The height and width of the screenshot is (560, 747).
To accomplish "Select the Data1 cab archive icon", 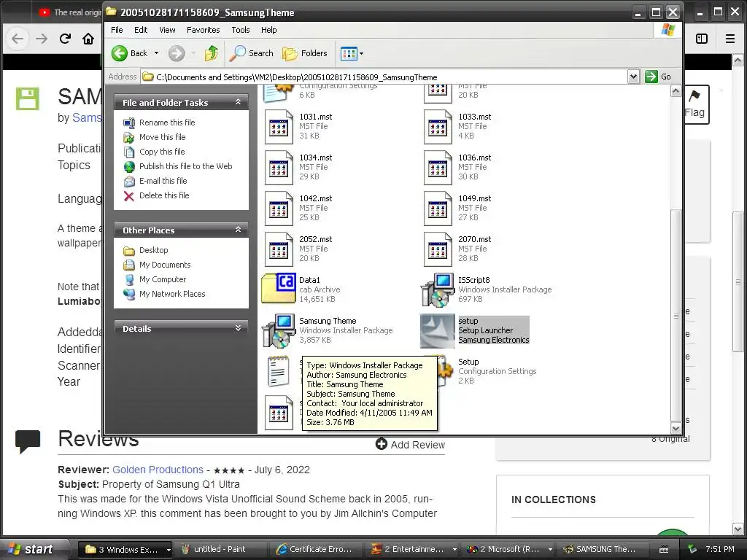I will (x=279, y=288).
